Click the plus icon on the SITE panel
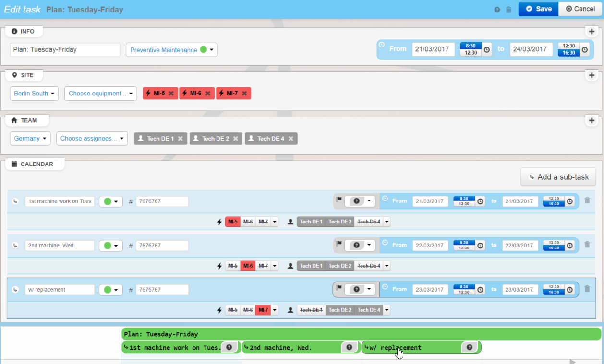604x364 pixels. click(x=592, y=75)
